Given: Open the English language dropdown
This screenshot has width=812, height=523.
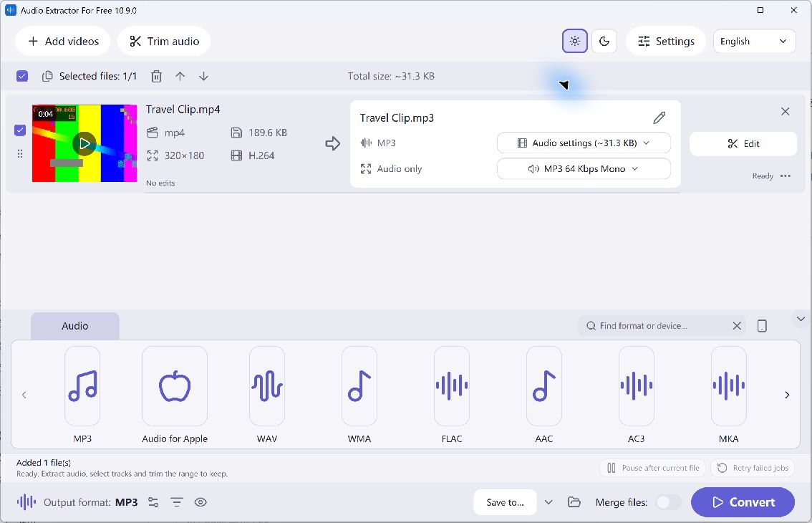Looking at the screenshot, I should pyautogui.click(x=754, y=41).
